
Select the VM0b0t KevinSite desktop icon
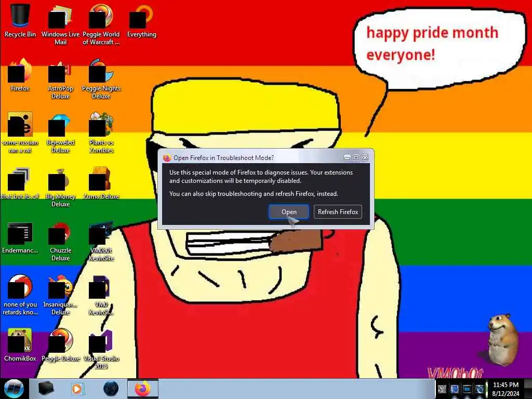(101, 242)
